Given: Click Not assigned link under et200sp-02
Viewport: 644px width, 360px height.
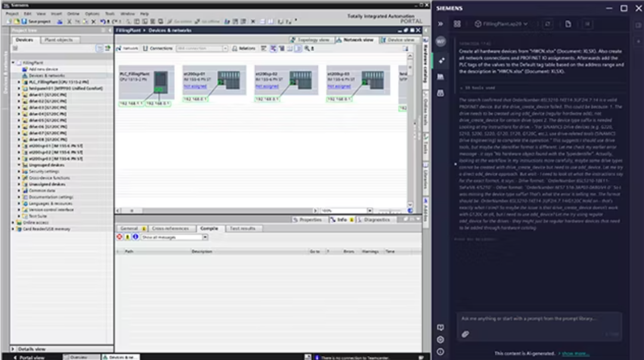Looking at the screenshot, I should pos(267,86).
